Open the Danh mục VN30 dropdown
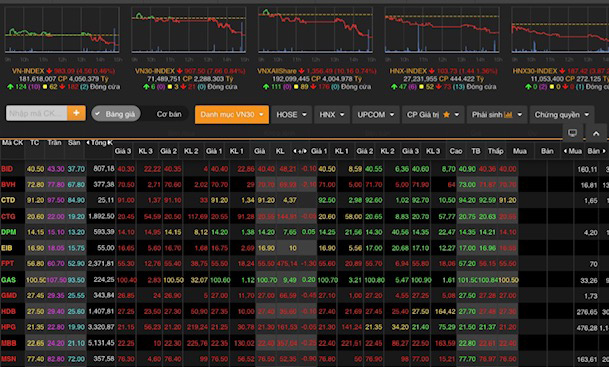 tap(232, 115)
